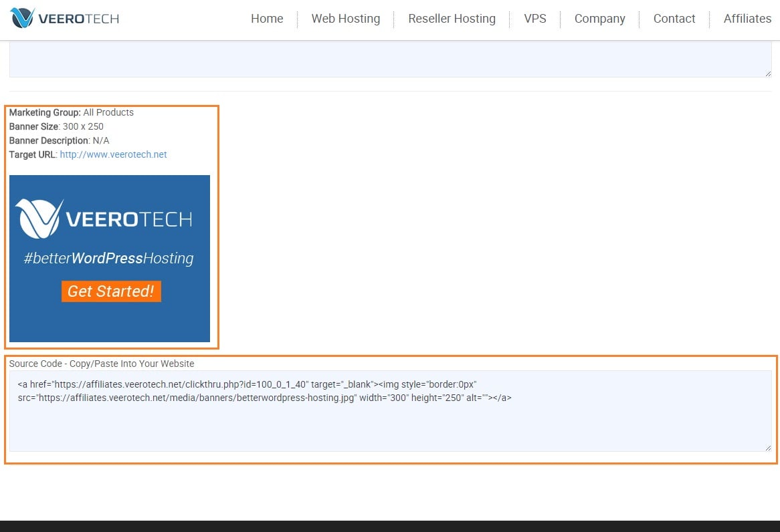Screen dimensions: 780x532
Task: Open the Web Hosting menu
Action: point(346,19)
